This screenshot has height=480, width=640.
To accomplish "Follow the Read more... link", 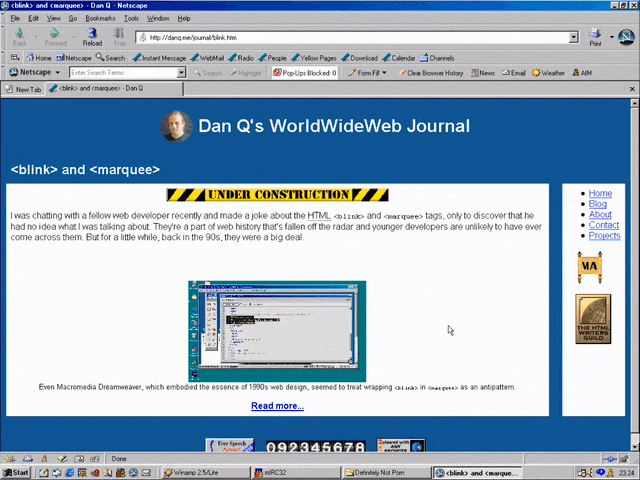I will pos(277,406).
